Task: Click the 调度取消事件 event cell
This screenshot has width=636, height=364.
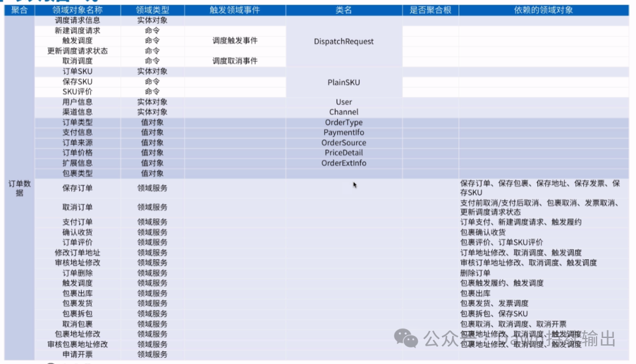Action: [x=235, y=61]
